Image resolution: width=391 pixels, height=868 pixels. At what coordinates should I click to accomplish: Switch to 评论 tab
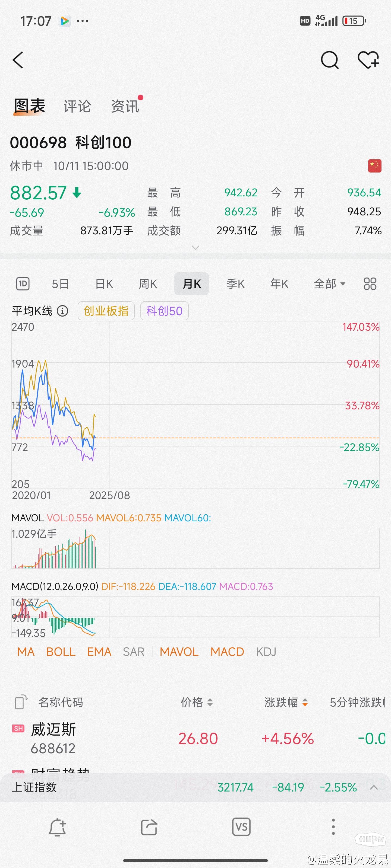coord(77,106)
